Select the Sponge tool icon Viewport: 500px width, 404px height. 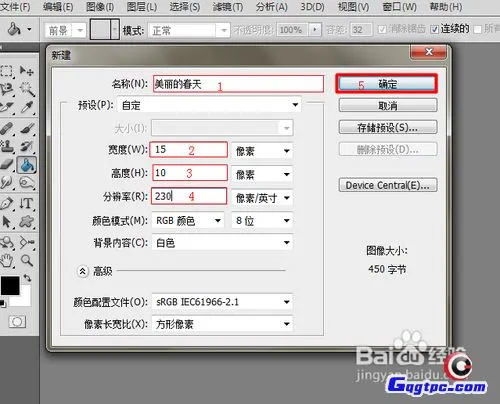tap(27, 183)
